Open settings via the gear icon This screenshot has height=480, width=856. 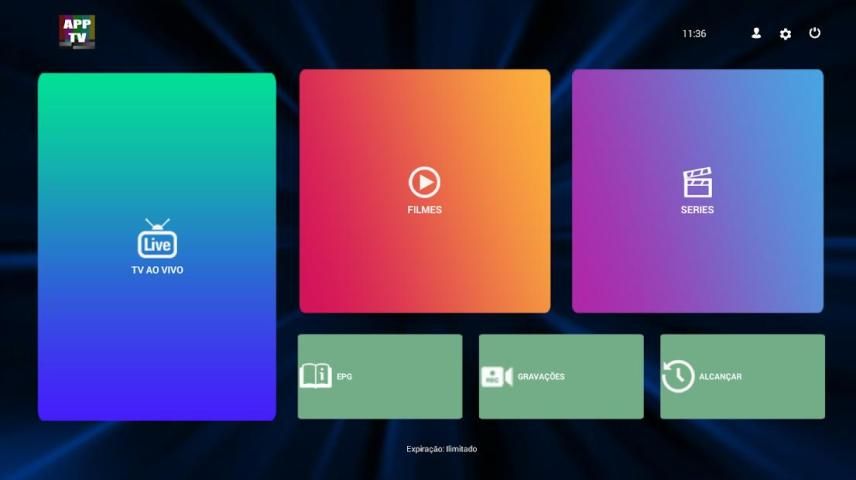(785, 34)
